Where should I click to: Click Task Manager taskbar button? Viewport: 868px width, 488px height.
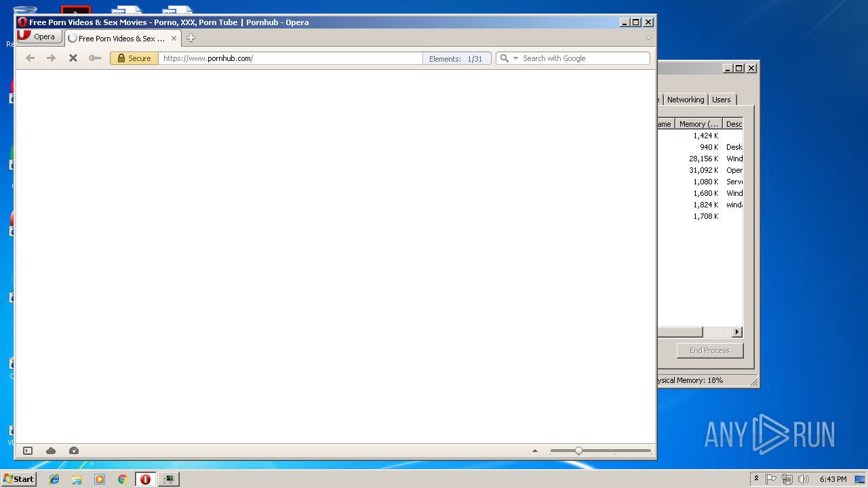click(x=168, y=479)
